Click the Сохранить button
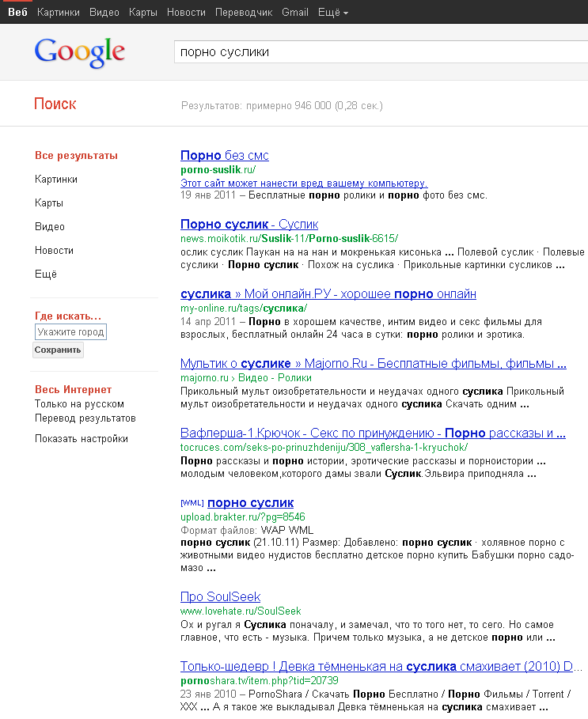The image size is (588, 719). tap(58, 350)
